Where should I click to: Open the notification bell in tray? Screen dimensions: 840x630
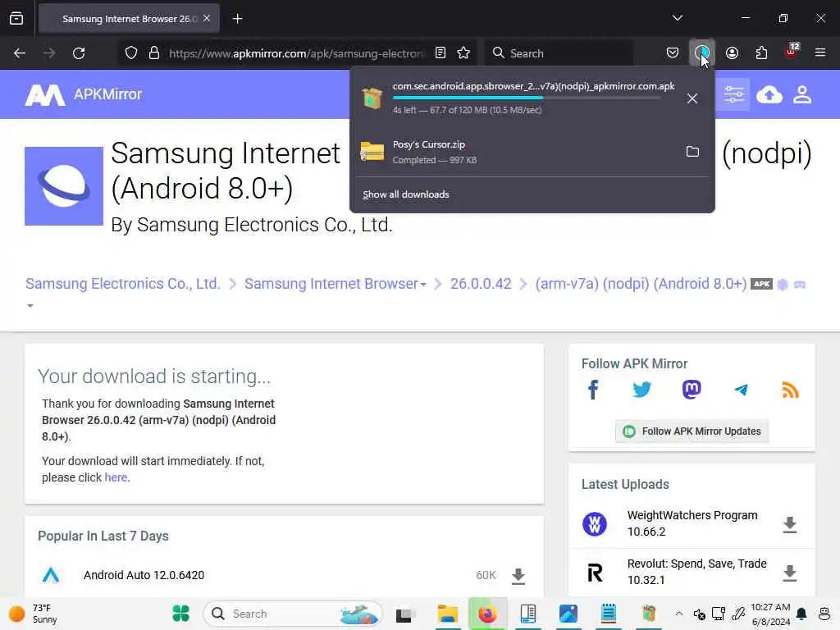click(801, 614)
